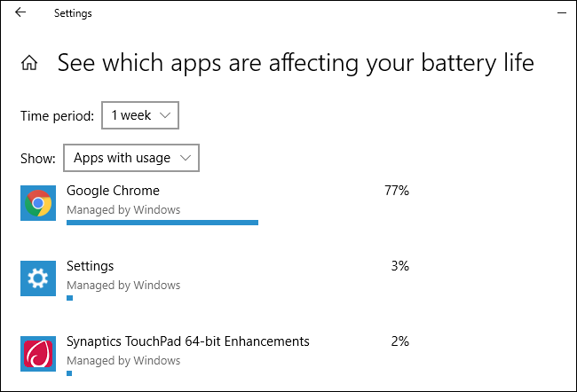Minimize the Settings window

pos(560,13)
